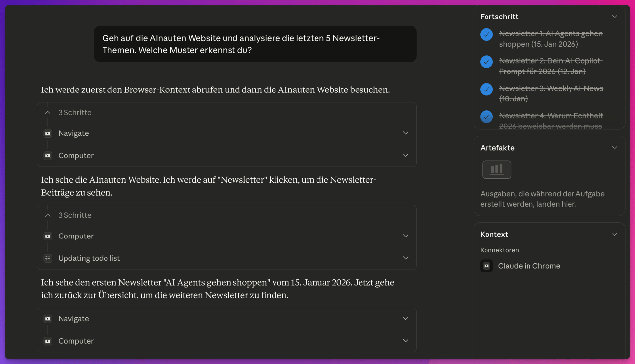Screen dimensions: 635x364
Task: Expand the Updating todo list step
Action: pos(406,258)
